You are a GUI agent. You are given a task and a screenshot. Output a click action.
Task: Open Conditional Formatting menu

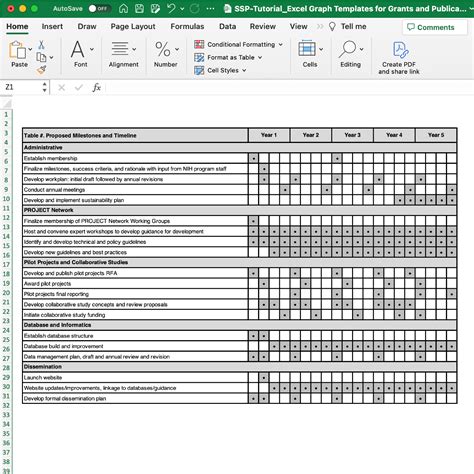pos(238,44)
